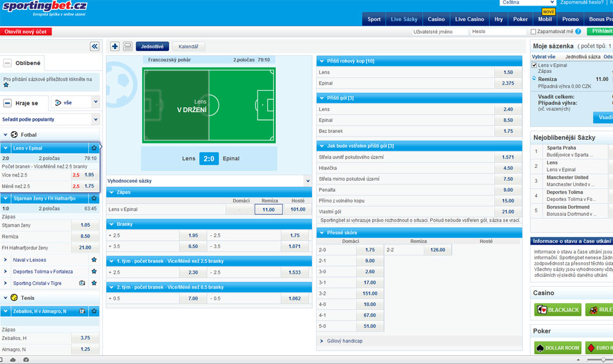
Task: Expand the Gólový handicap section
Action: tap(322, 341)
